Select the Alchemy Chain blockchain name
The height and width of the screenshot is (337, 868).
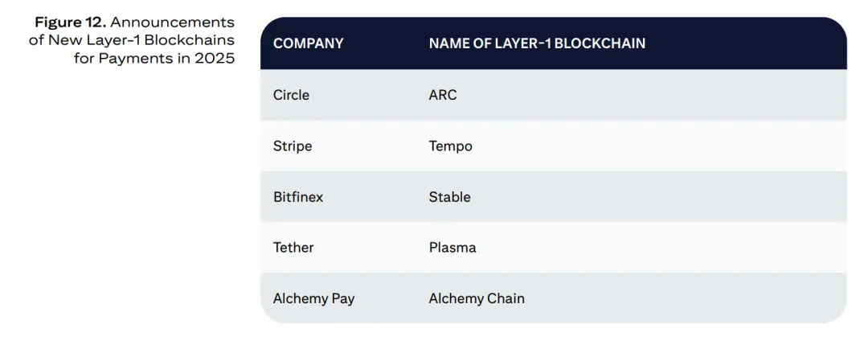tap(477, 298)
